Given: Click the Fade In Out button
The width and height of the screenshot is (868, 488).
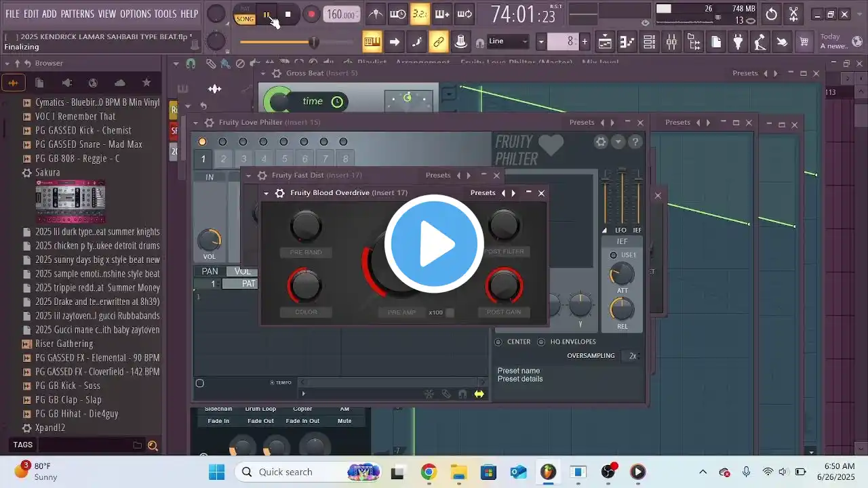Looking at the screenshot, I should pyautogui.click(x=302, y=421).
